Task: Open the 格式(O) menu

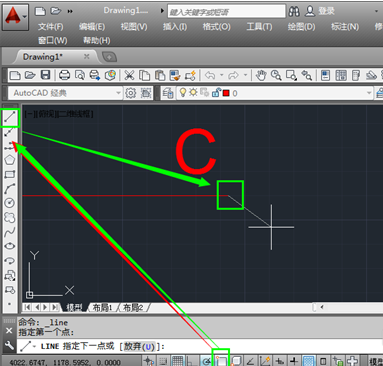Action: (x=216, y=27)
